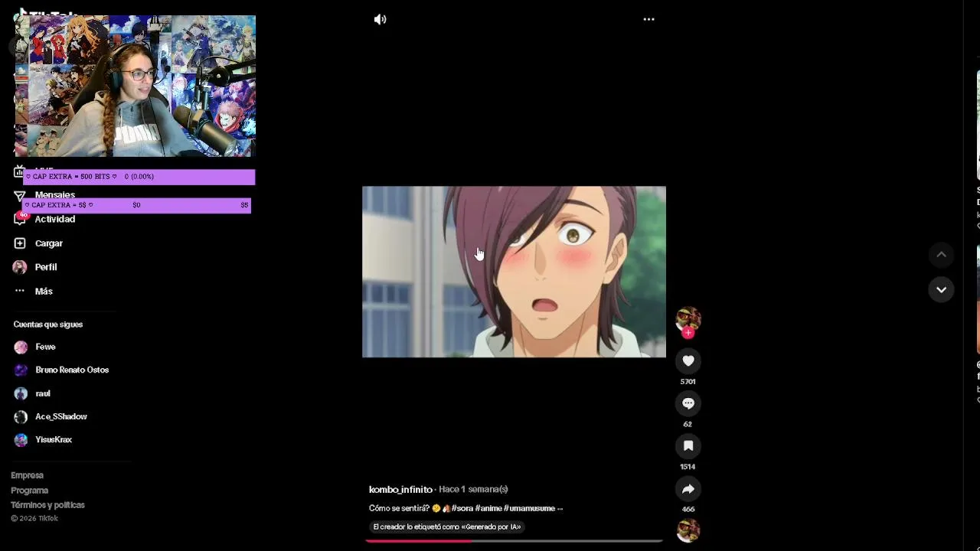Save the video with the bookmark icon
The height and width of the screenshot is (551, 980).
click(688, 445)
